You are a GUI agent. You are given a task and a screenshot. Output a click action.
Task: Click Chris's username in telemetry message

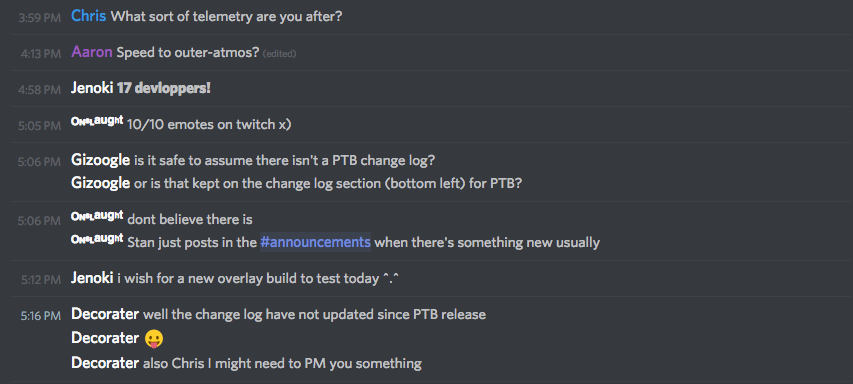point(89,16)
